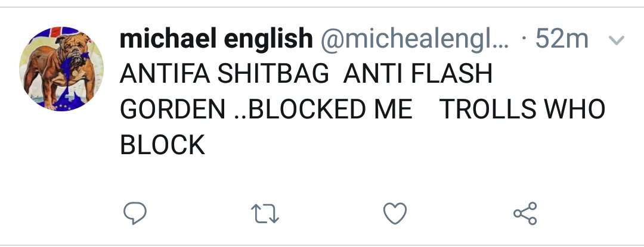Image resolution: width=644 pixels, height=247 pixels.
Task: Open the michael english display name
Action: point(216,39)
